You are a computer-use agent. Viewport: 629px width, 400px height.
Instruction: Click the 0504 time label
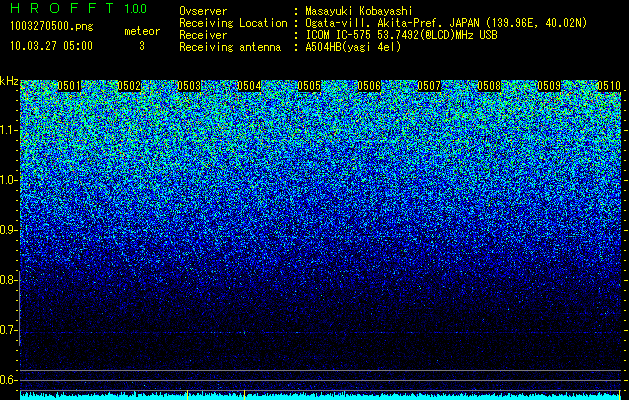tap(249, 86)
